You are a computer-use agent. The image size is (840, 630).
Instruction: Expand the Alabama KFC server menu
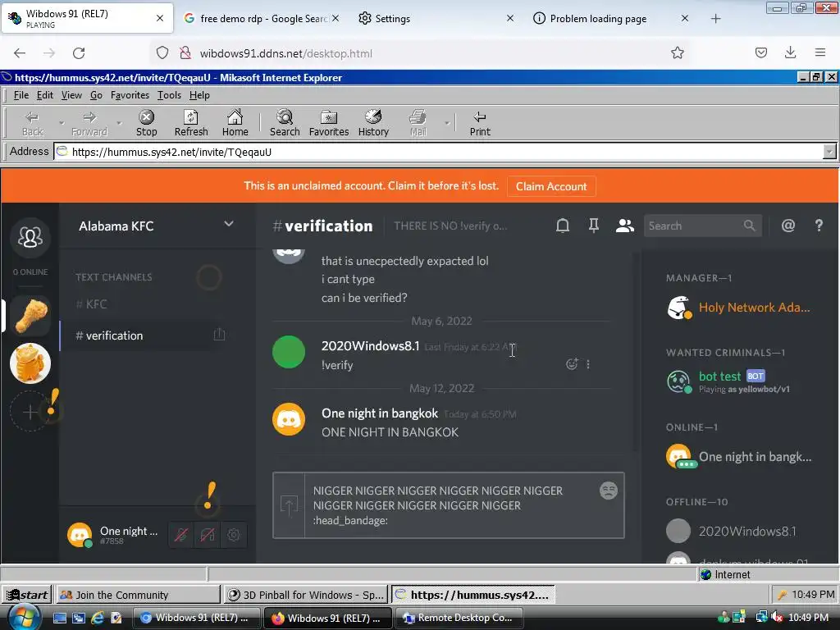point(229,225)
